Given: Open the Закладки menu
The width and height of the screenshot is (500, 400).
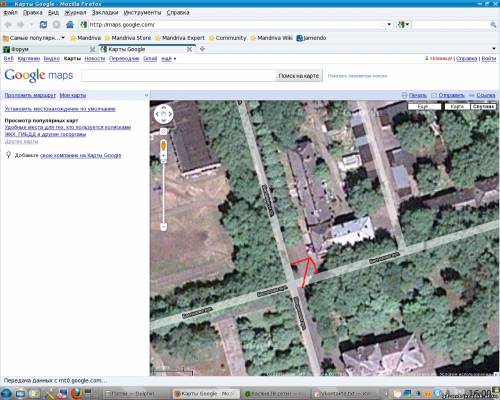Looking at the screenshot, I should 105,13.
